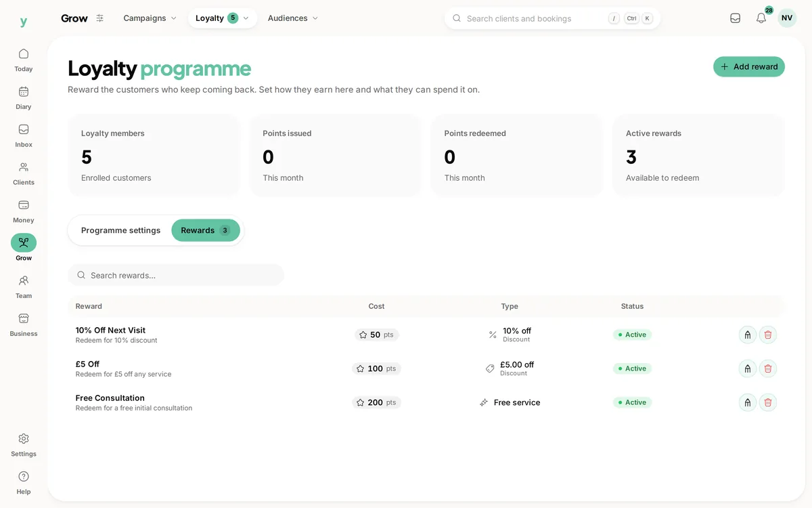Switch to the Programme settings tab
The height and width of the screenshot is (508, 812).
click(121, 230)
